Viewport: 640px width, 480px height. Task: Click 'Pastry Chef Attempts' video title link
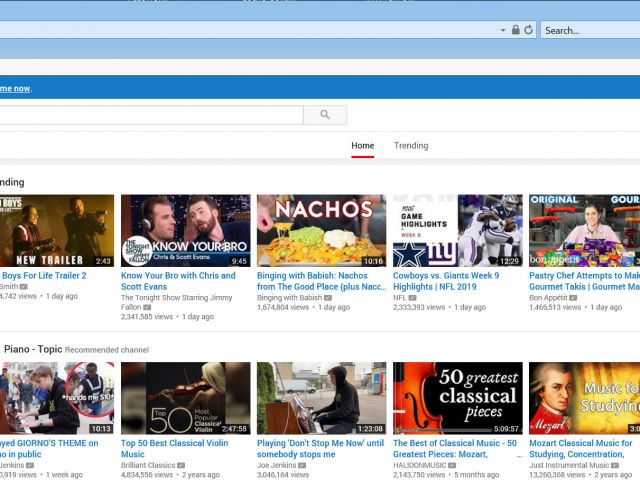point(584,281)
